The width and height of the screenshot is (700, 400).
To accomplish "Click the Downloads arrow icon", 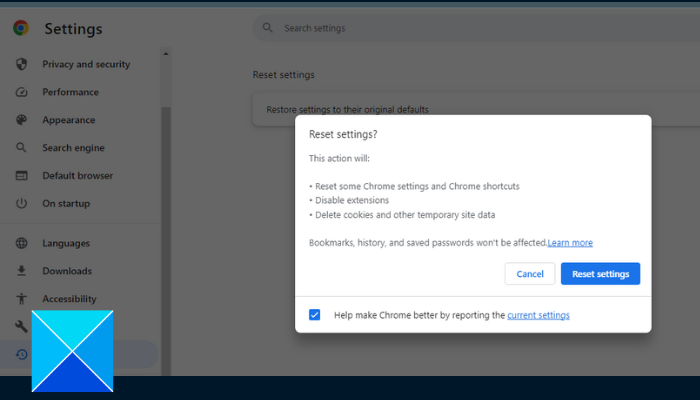I will [21, 271].
